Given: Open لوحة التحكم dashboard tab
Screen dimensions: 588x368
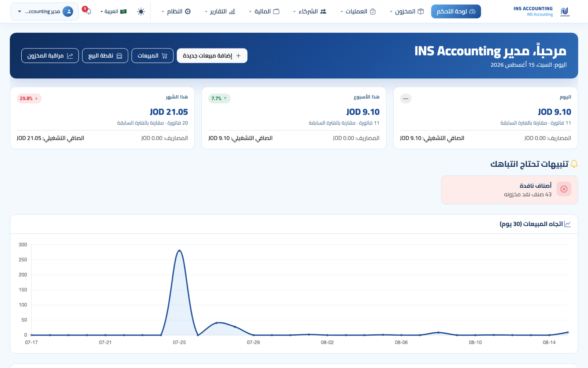Looking at the screenshot, I should click(x=456, y=11).
